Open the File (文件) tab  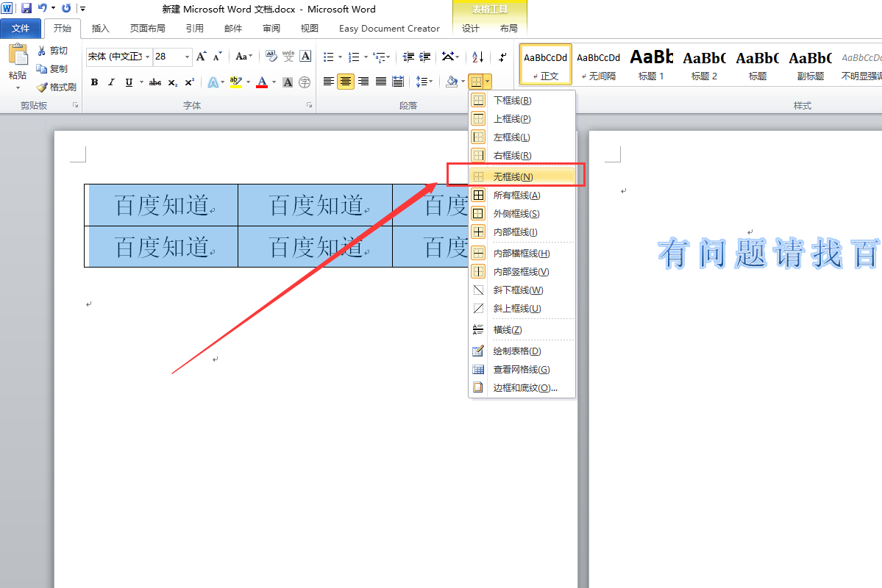[21, 28]
